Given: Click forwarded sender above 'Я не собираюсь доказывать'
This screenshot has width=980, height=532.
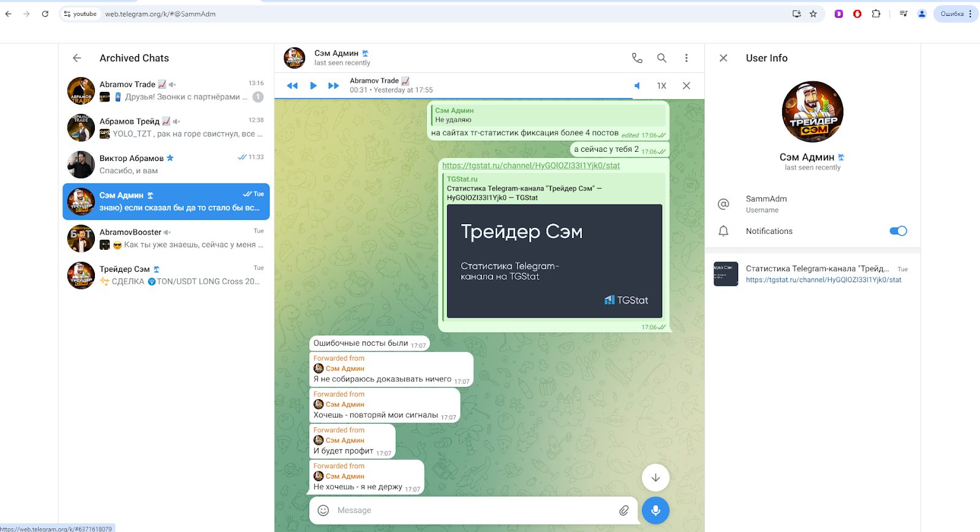Looking at the screenshot, I should [x=345, y=369].
